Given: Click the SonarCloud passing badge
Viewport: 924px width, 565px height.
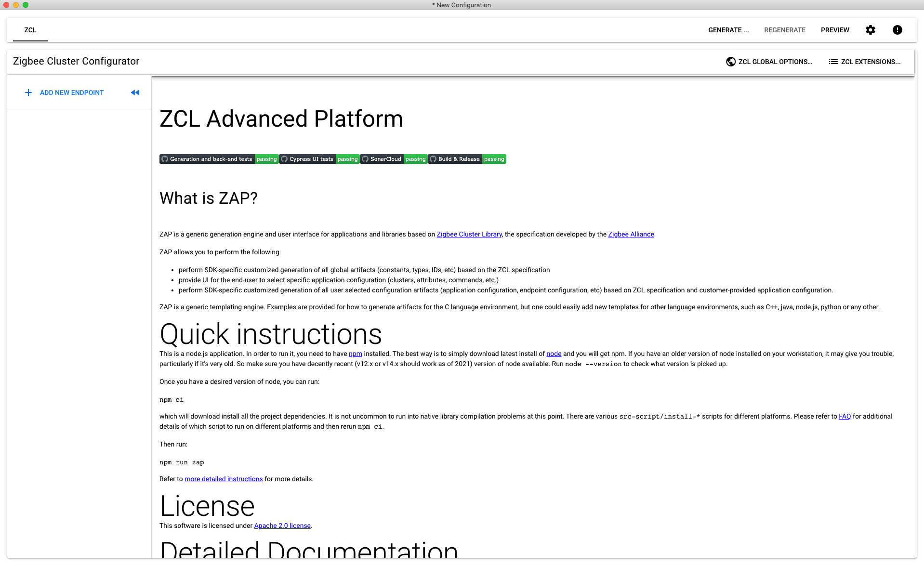Looking at the screenshot, I should 394,159.
